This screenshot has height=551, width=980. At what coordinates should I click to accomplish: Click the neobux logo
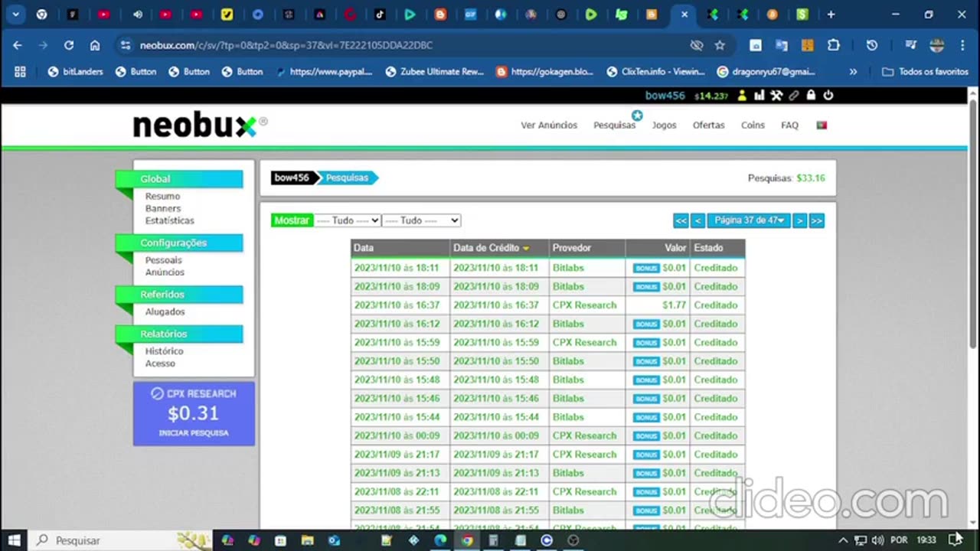199,126
